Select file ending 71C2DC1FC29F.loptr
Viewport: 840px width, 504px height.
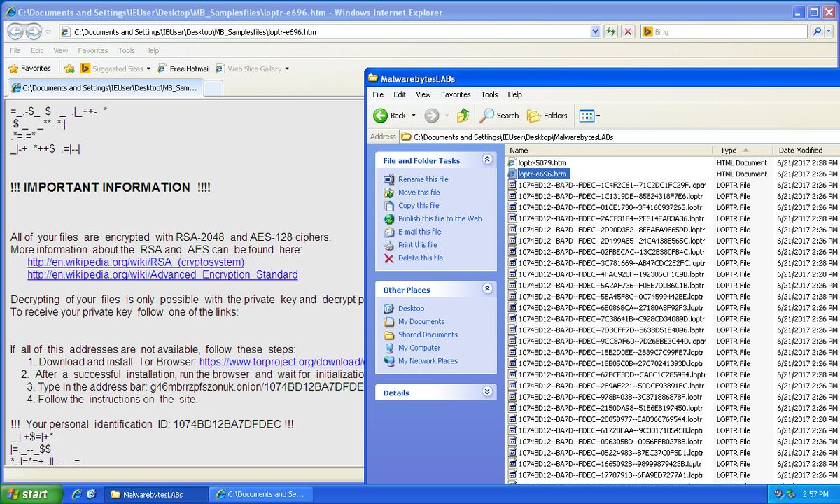(x=612, y=185)
